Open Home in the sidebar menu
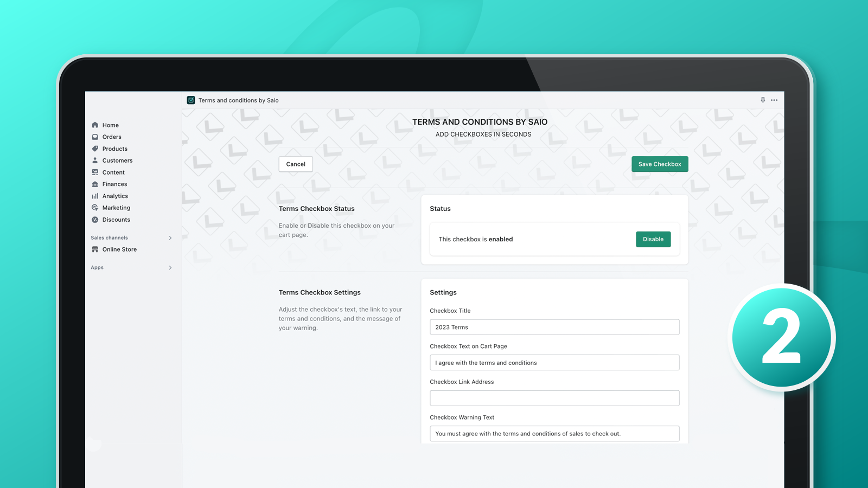The width and height of the screenshot is (868, 488). (x=111, y=125)
